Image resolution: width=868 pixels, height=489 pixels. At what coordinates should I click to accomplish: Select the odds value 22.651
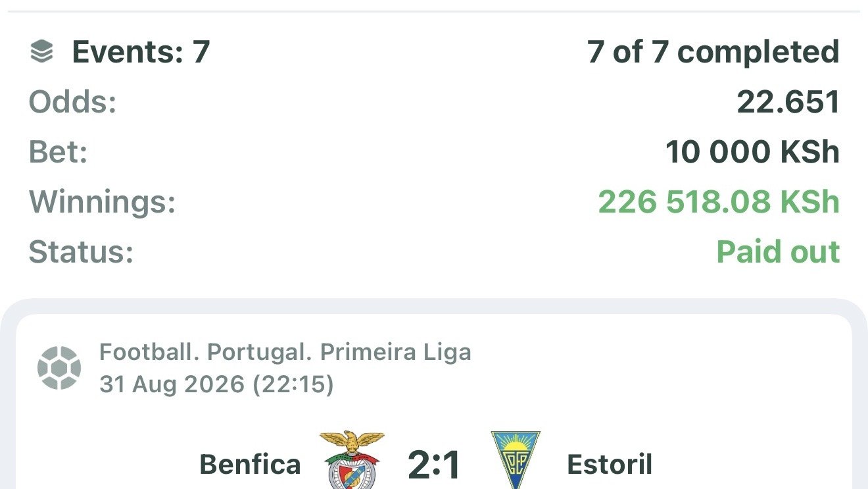[788, 102]
